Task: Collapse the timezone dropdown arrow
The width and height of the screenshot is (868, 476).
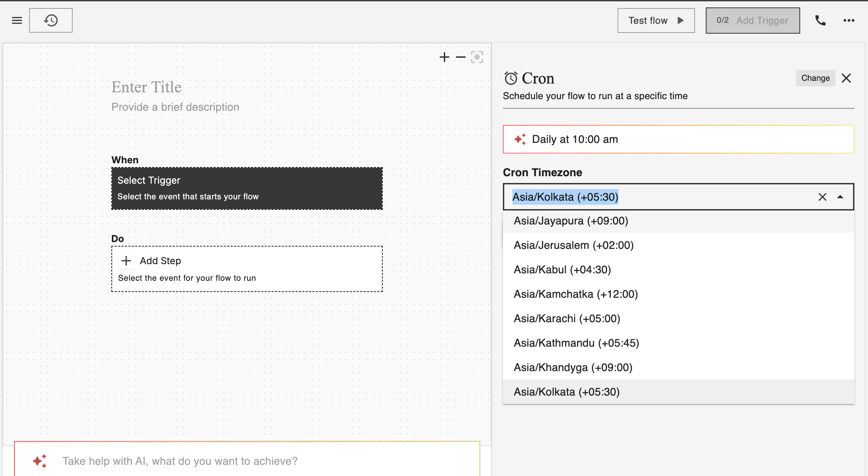Action: [x=840, y=197]
